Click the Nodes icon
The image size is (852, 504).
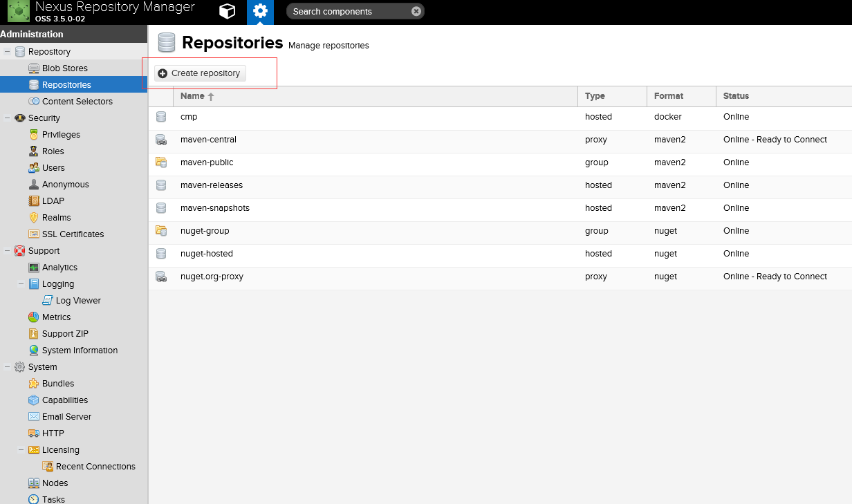pyautogui.click(x=34, y=483)
